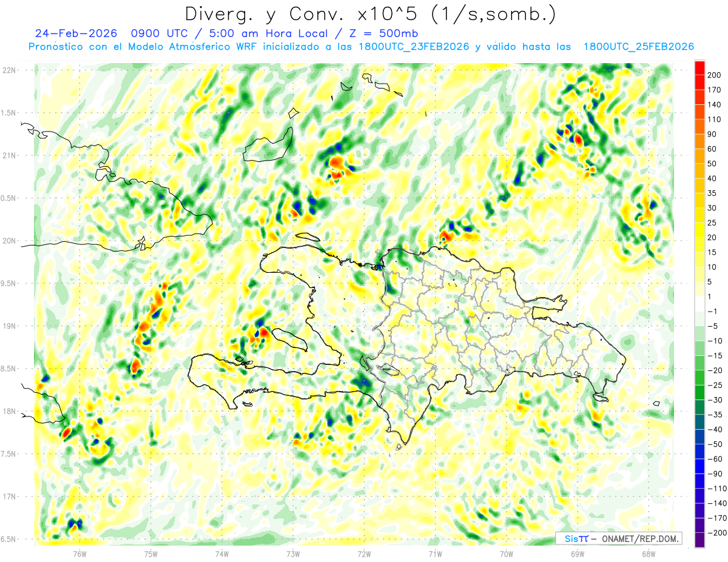
Task: Click the "18N" latitude label
Action: point(9,412)
